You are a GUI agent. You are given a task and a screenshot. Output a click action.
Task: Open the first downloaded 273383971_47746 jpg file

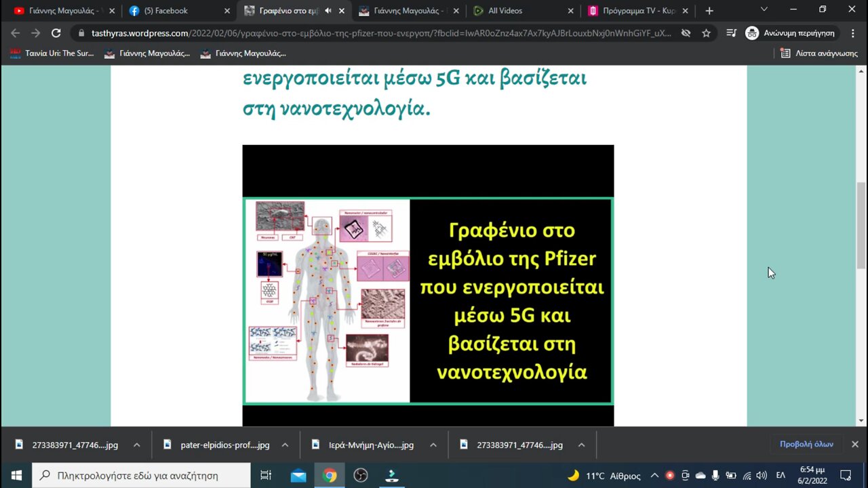point(66,445)
